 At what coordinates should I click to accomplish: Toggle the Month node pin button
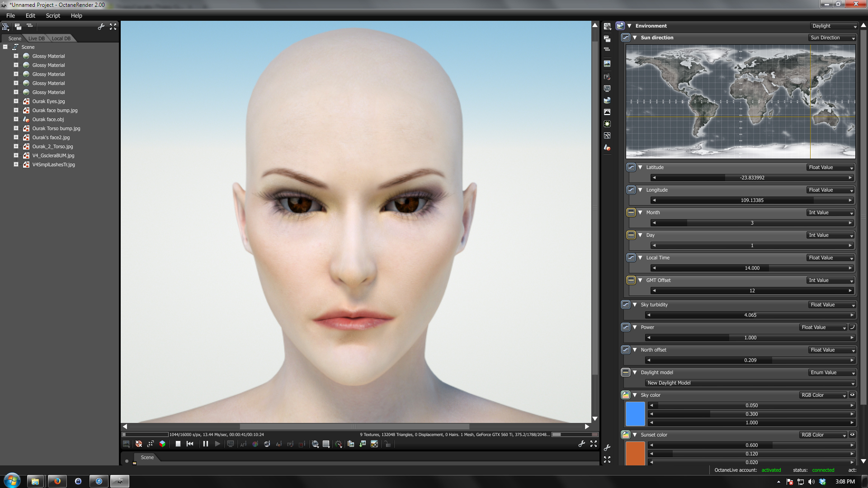tap(631, 212)
